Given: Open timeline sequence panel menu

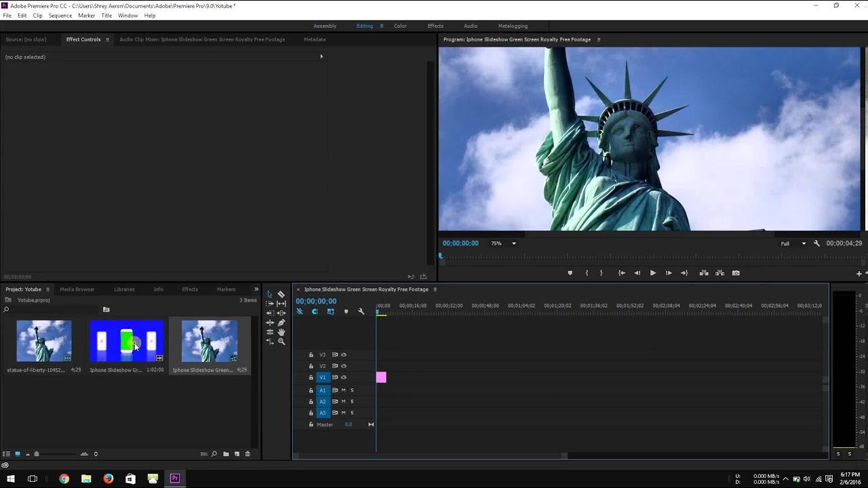Looking at the screenshot, I should point(435,289).
